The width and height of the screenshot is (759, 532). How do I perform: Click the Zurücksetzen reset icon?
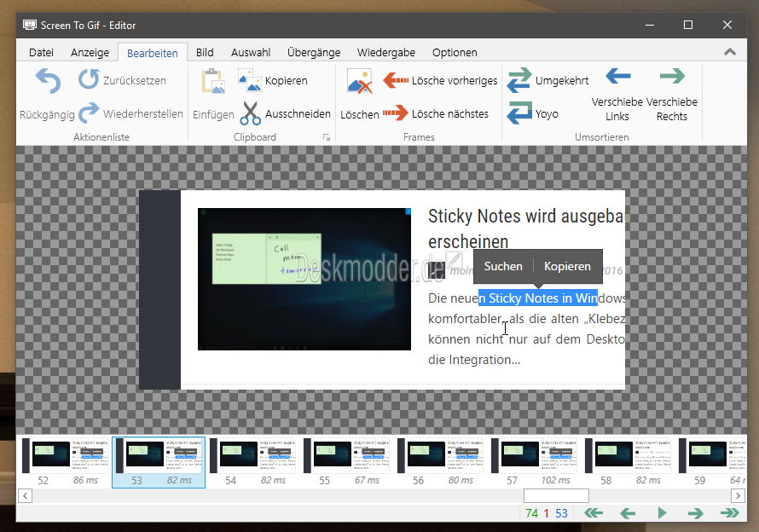[x=89, y=79]
